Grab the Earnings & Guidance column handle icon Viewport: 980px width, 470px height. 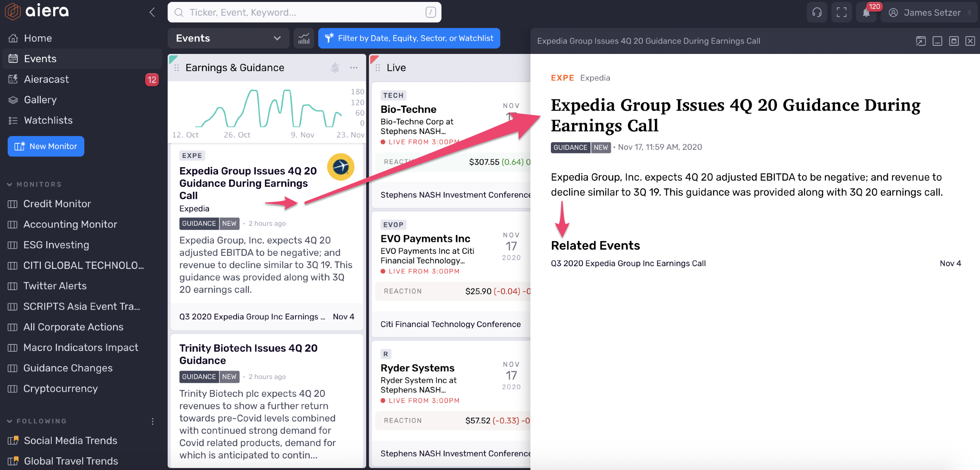coord(176,68)
